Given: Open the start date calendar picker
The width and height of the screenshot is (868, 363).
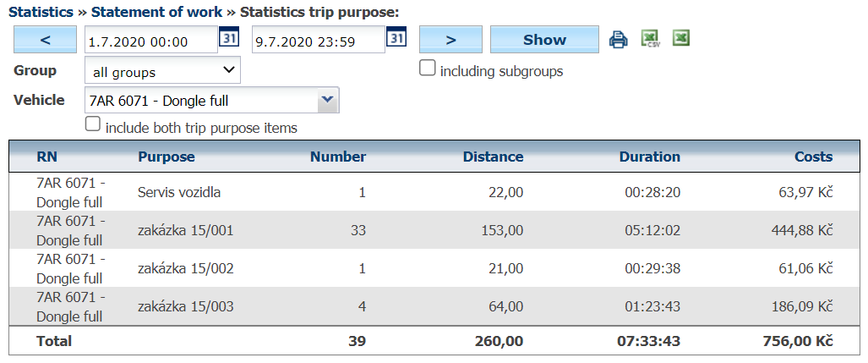Looking at the screenshot, I should point(229,38).
